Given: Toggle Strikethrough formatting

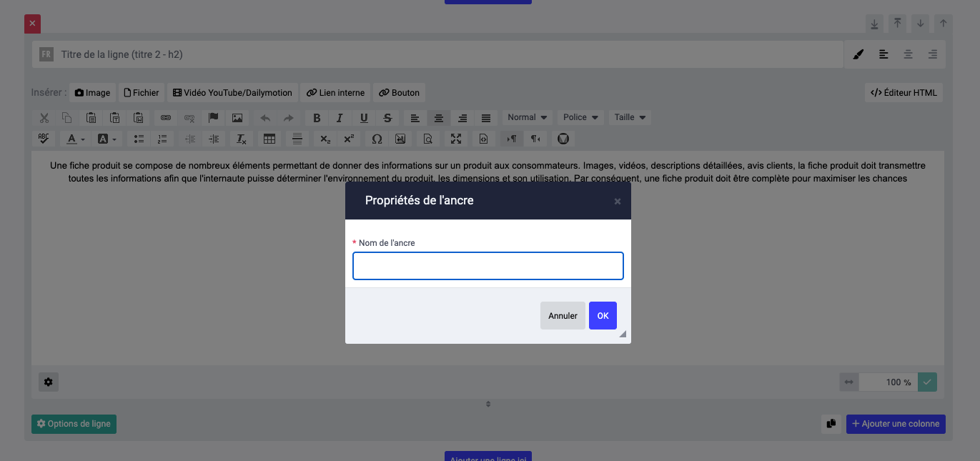Looking at the screenshot, I should click(x=387, y=118).
